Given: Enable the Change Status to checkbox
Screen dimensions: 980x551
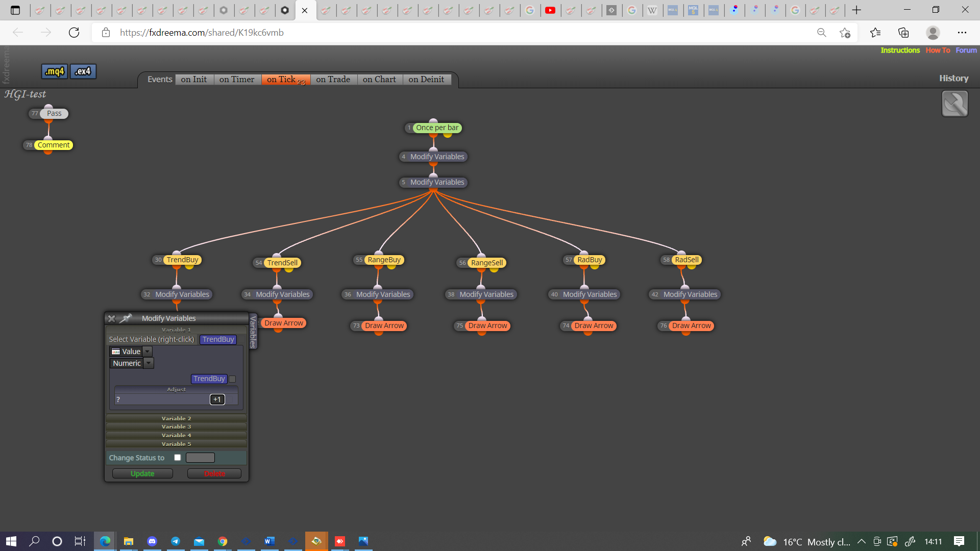Looking at the screenshot, I should pyautogui.click(x=178, y=458).
